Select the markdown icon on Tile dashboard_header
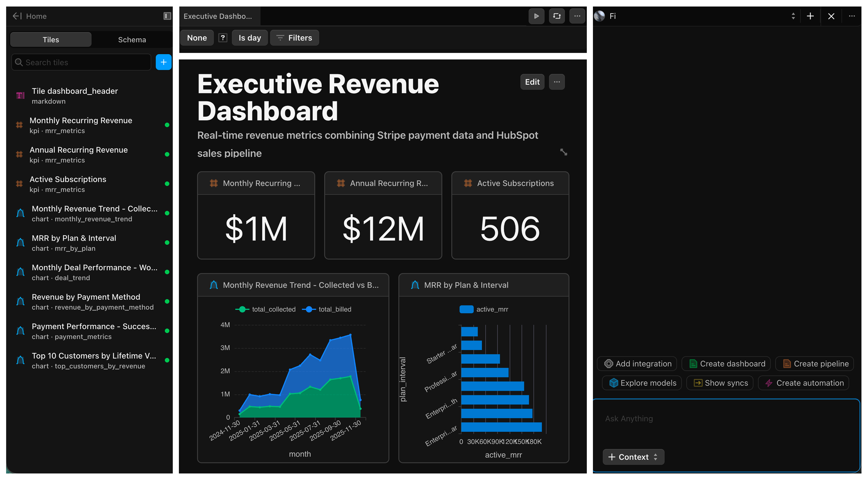Image resolution: width=868 pixels, height=480 pixels. click(20, 95)
